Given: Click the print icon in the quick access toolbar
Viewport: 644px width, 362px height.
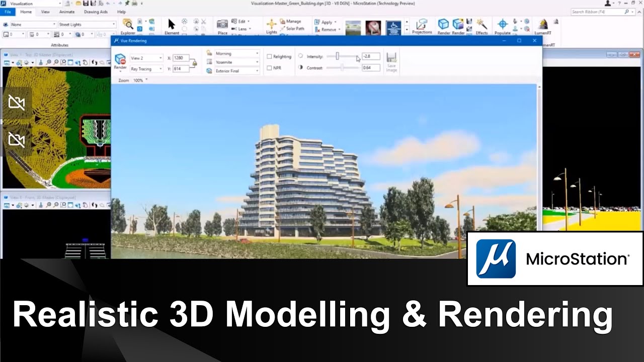Looking at the screenshot, I should coord(134,4).
